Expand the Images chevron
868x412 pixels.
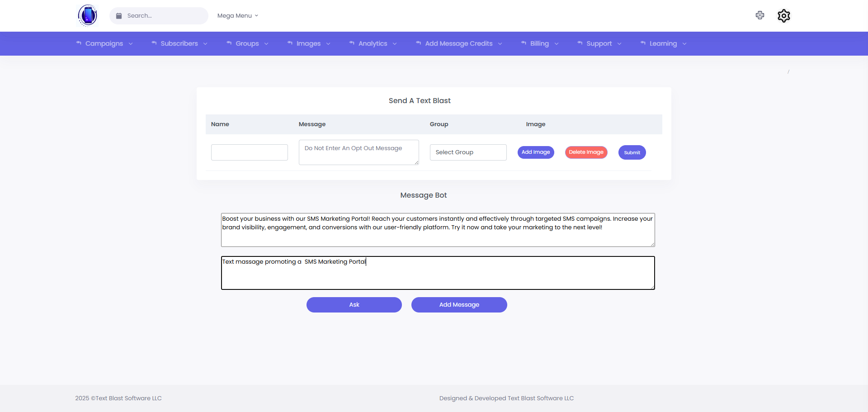point(328,44)
